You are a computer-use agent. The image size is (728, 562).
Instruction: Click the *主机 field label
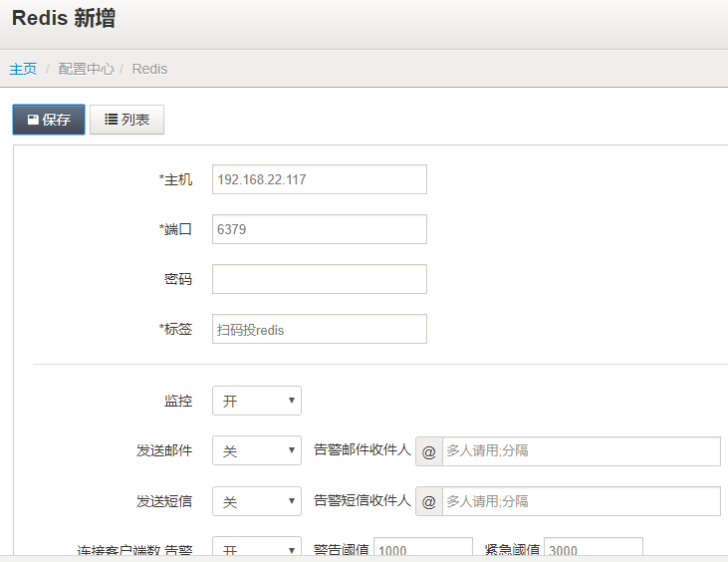tap(175, 179)
